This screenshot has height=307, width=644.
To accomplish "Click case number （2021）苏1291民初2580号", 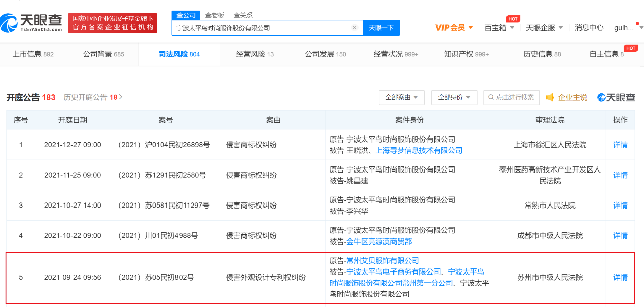I will pyautogui.click(x=161, y=175).
